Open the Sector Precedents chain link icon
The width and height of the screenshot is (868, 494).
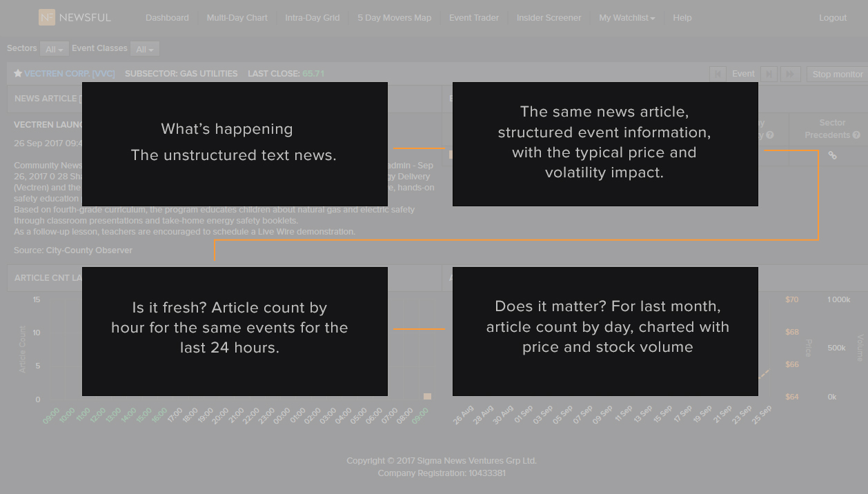pos(832,155)
